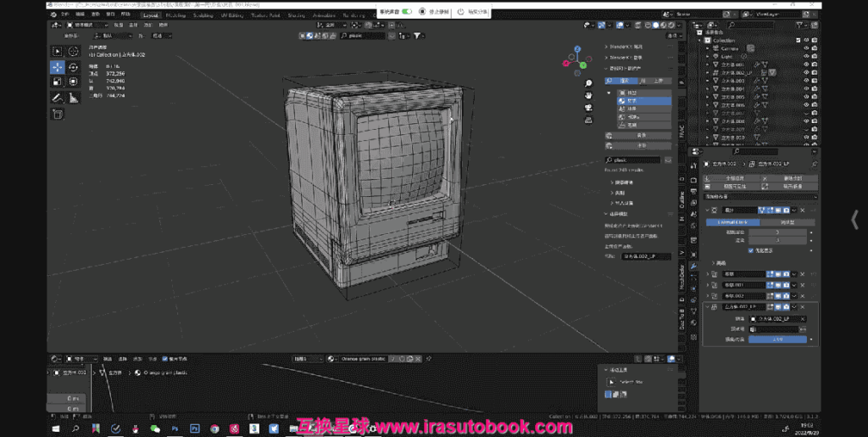868x437 pixels.
Task: Switch to material preview shading
Action: 663,25
